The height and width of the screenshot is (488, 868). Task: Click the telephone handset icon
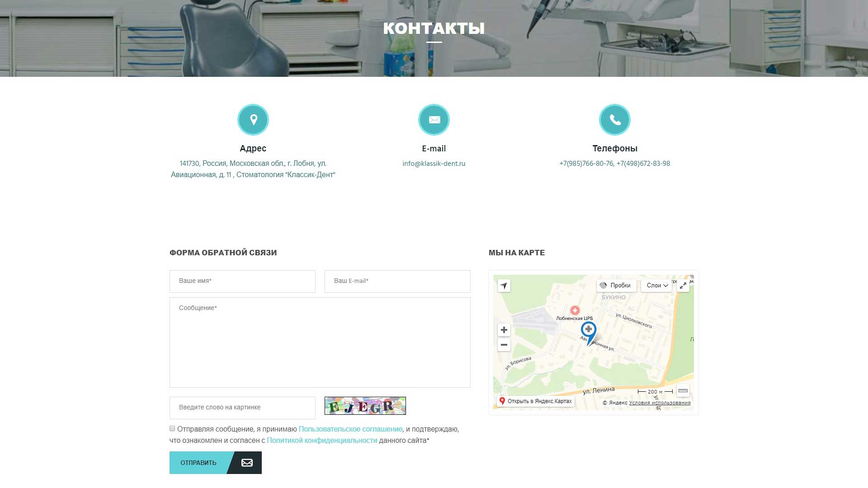click(615, 120)
